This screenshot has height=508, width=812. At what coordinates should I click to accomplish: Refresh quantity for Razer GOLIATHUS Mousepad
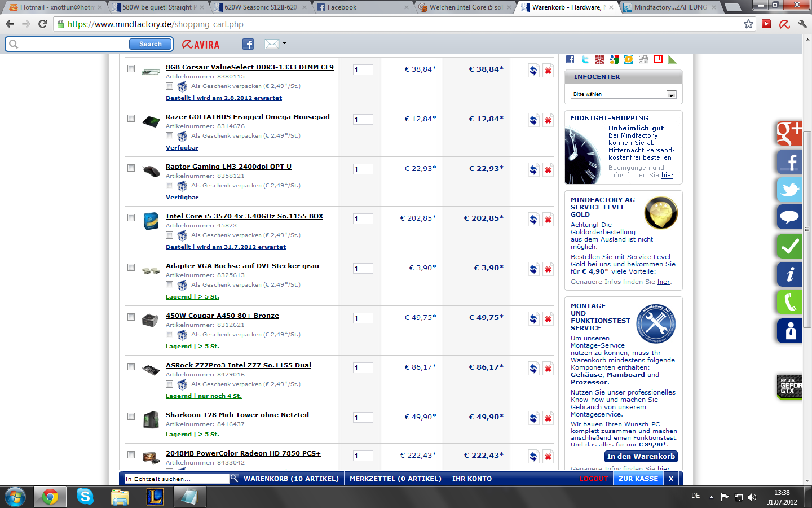click(x=533, y=120)
